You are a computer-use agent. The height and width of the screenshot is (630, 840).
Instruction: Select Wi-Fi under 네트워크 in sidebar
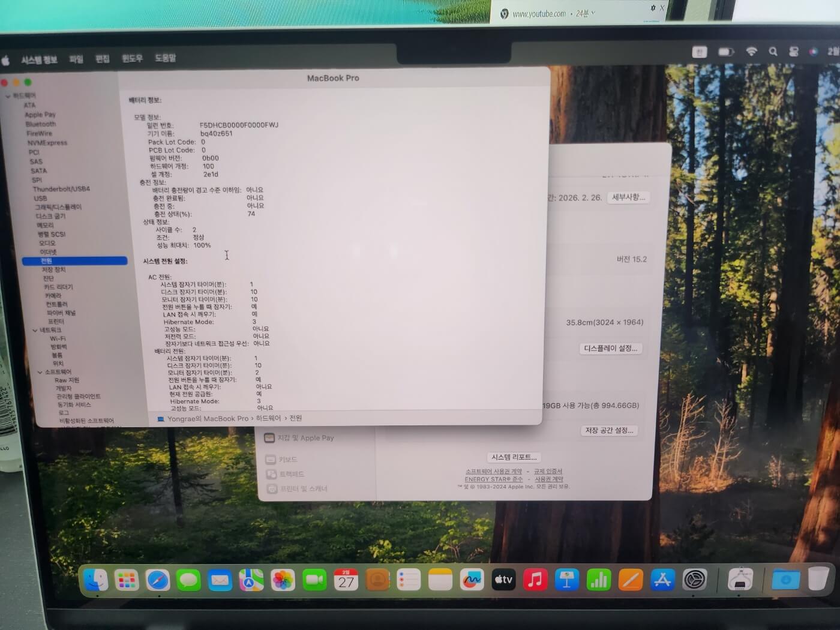tap(58, 338)
